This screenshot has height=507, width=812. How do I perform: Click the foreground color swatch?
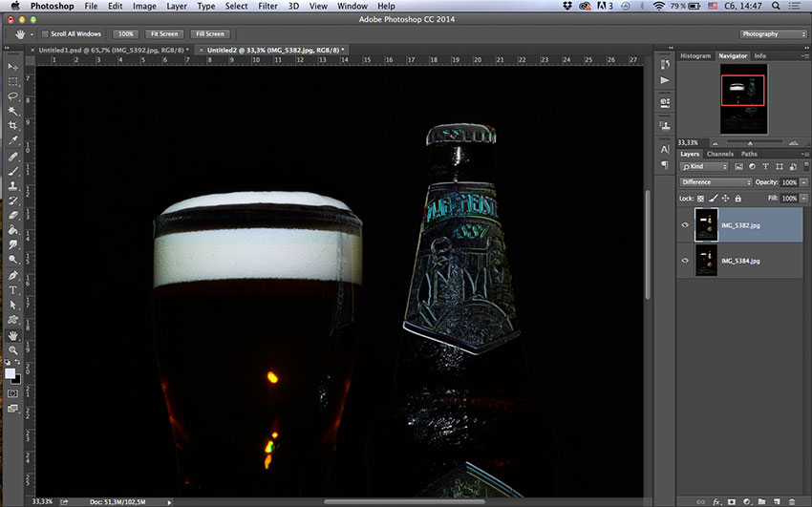coord(10,373)
